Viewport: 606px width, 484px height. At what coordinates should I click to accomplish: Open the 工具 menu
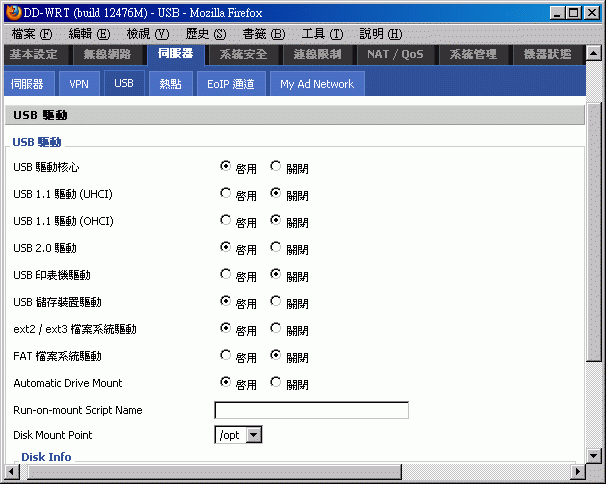point(321,34)
